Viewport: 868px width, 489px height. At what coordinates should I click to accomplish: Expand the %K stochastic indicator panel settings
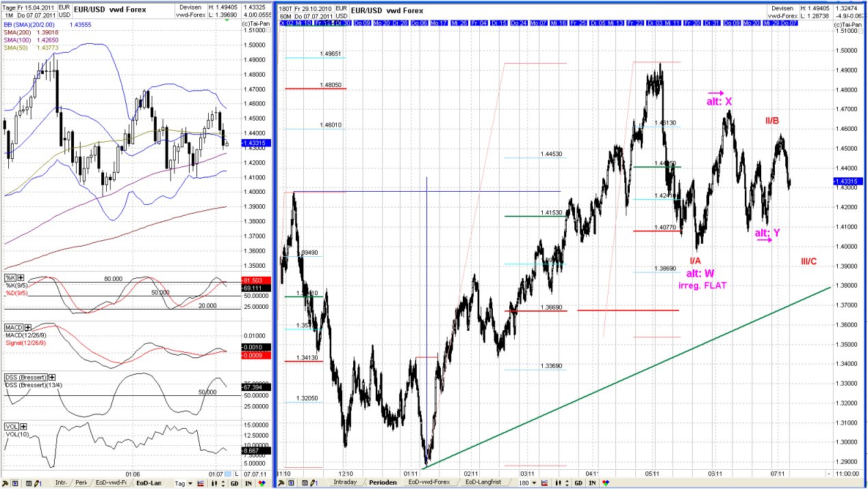pos(21,277)
